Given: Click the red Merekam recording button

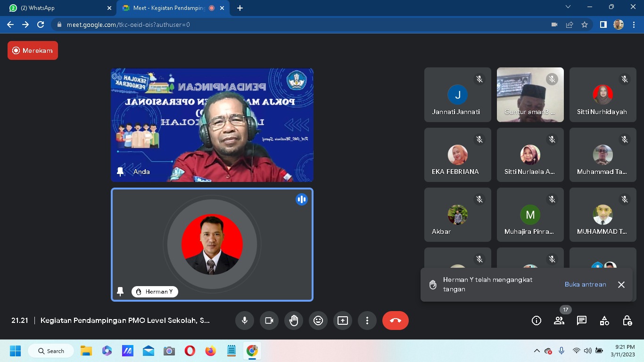Looking at the screenshot, I should pos(33,50).
